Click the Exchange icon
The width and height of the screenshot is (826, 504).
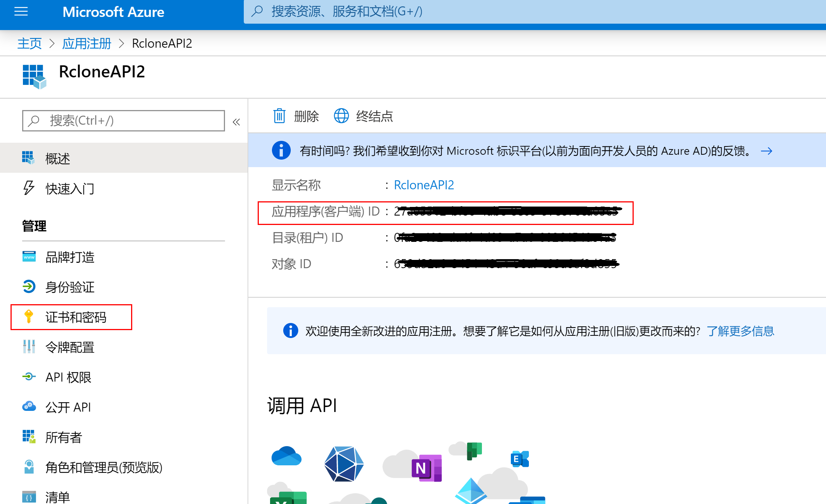point(519,459)
